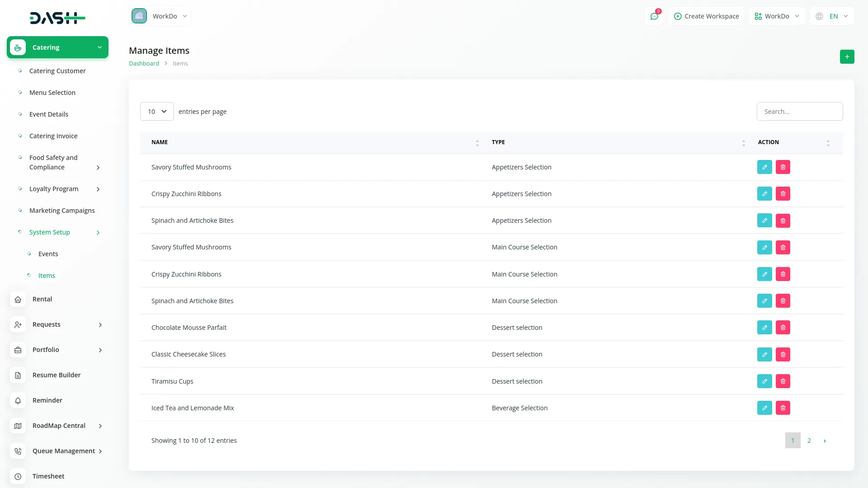Open Events under System Setup
Viewport: 868px width, 488px height.
click(x=48, y=253)
